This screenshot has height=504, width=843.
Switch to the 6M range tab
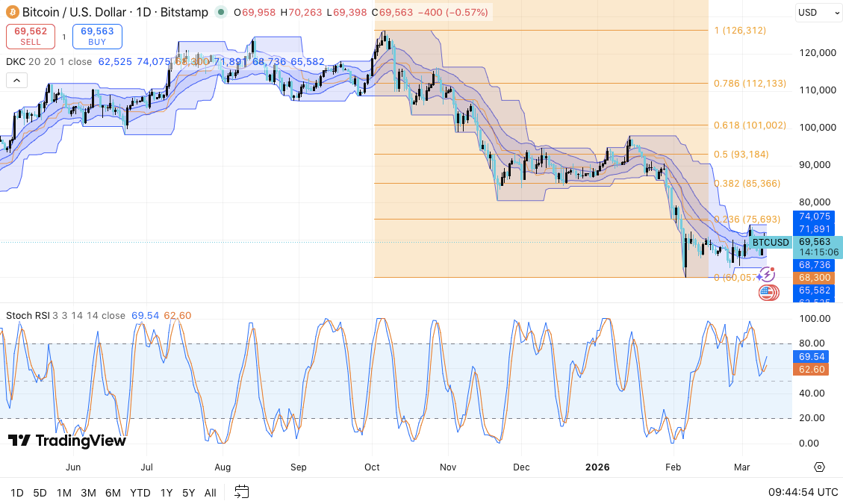pyautogui.click(x=113, y=493)
